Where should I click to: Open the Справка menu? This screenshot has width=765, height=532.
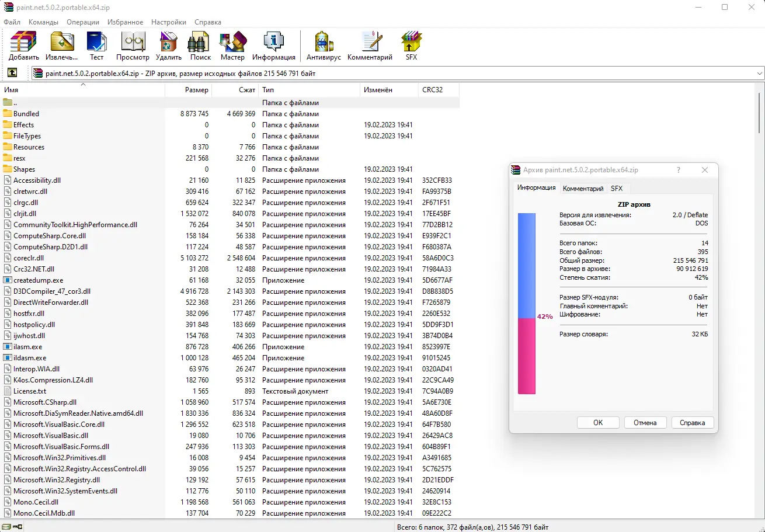207,22
